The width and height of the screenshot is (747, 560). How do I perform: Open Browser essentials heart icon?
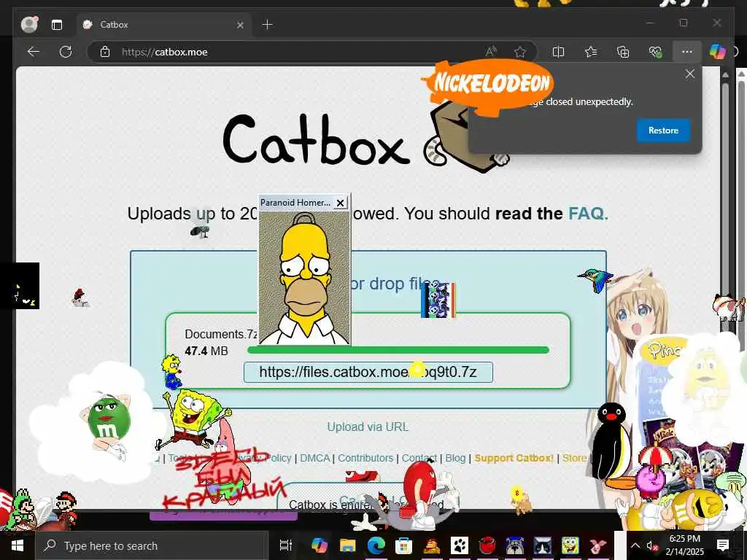click(656, 52)
